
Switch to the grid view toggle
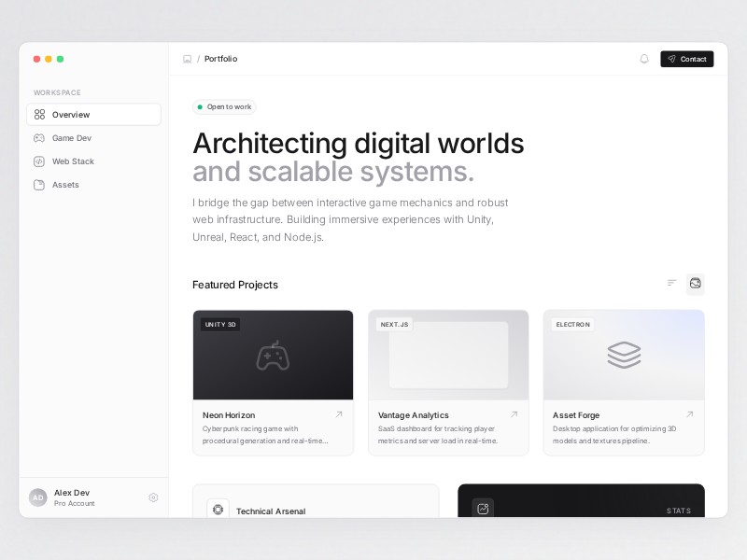coord(696,284)
